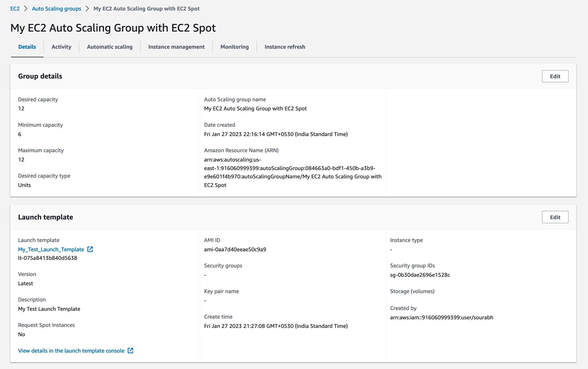
Task: Switch to the Activity tab
Action: [61, 46]
